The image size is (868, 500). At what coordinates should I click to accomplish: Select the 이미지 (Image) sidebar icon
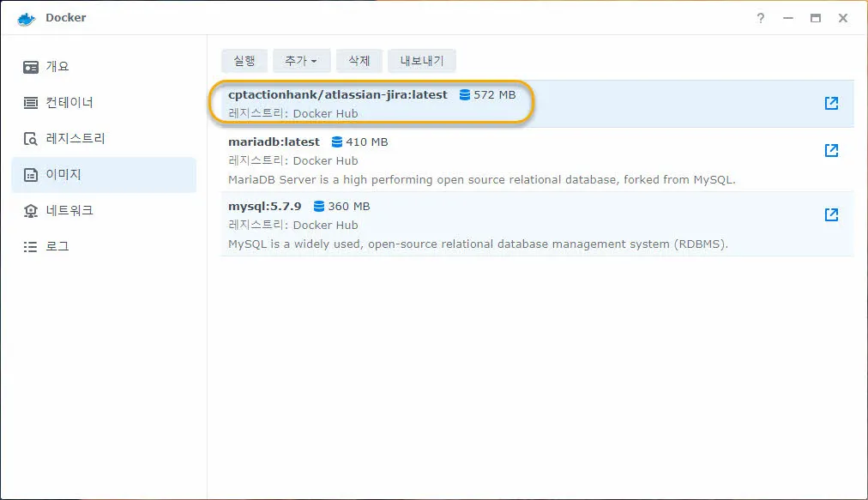tap(31, 174)
